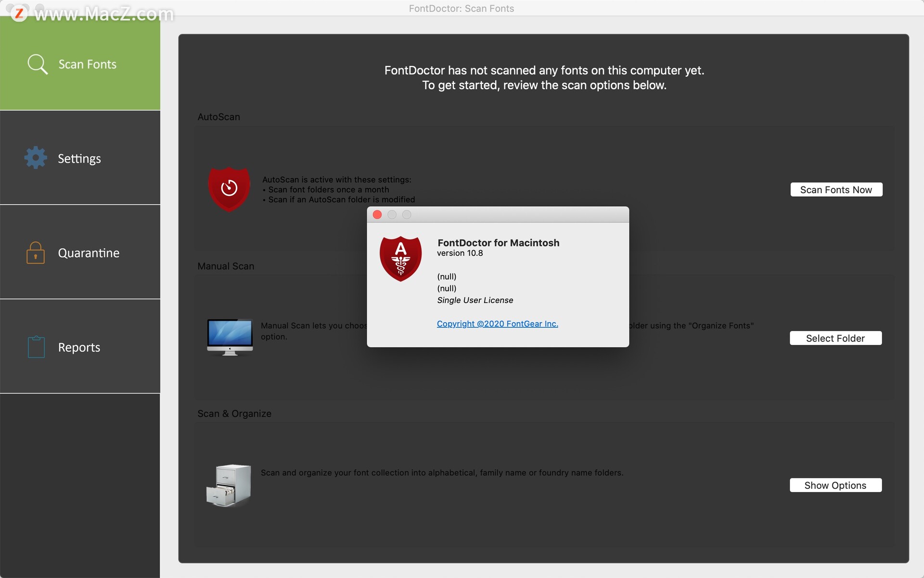Screen dimensions: 924x578
Task: Click 'Scan font folders once a month' line
Action: [326, 190]
